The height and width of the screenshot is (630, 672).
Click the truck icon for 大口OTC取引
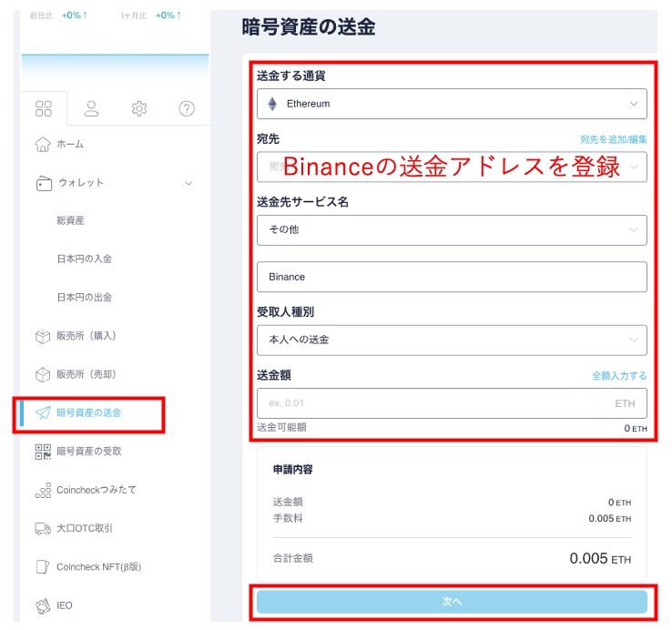coord(43,529)
